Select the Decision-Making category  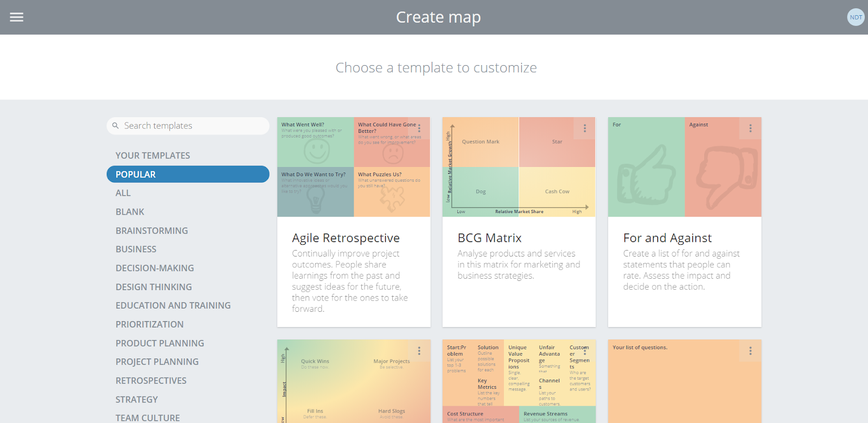155,268
